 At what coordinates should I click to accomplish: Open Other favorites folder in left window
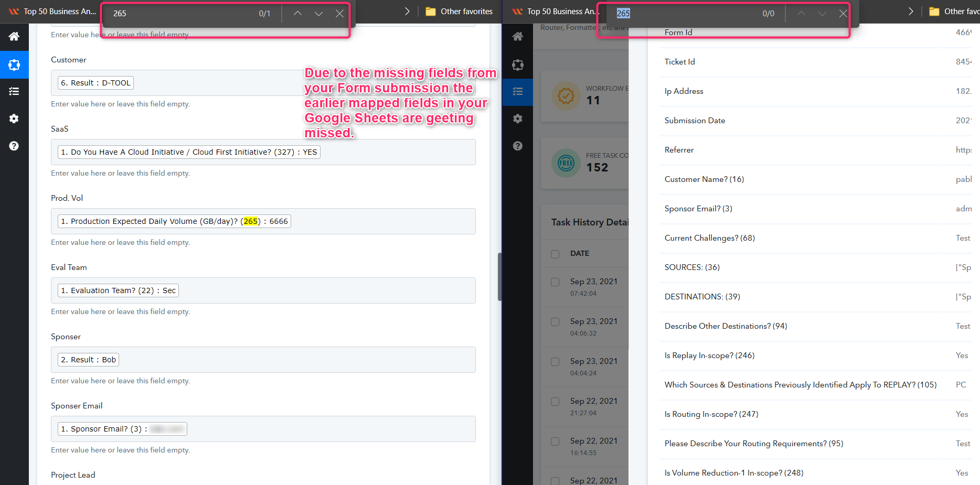(459, 12)
